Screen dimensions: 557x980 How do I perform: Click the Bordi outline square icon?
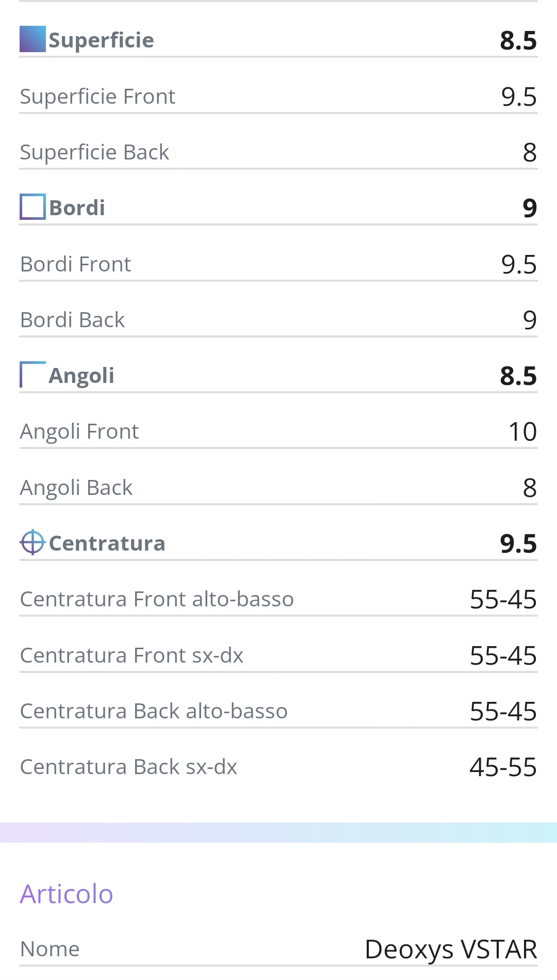pyautogui.click(x=32, y=206)
